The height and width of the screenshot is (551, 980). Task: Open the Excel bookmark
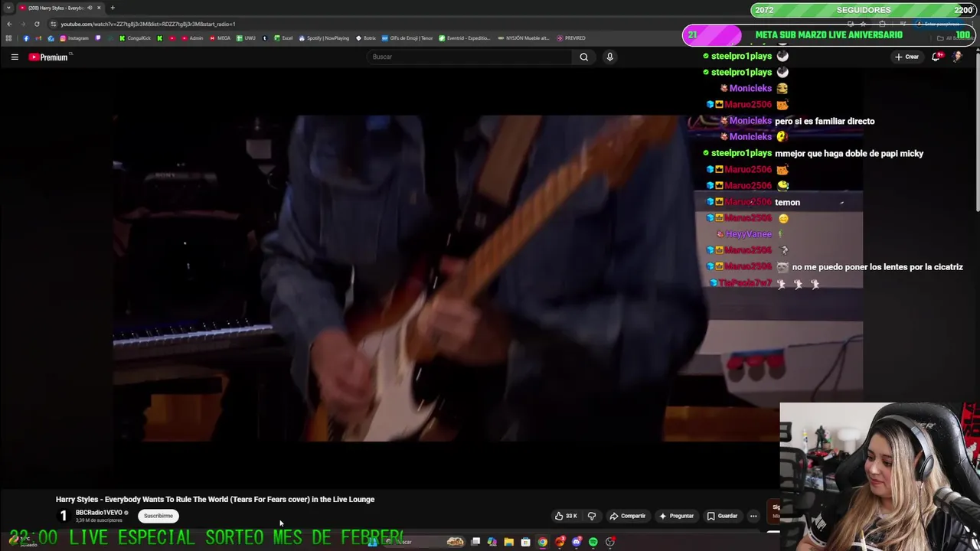pyautogui.click(x=283, y=38)
